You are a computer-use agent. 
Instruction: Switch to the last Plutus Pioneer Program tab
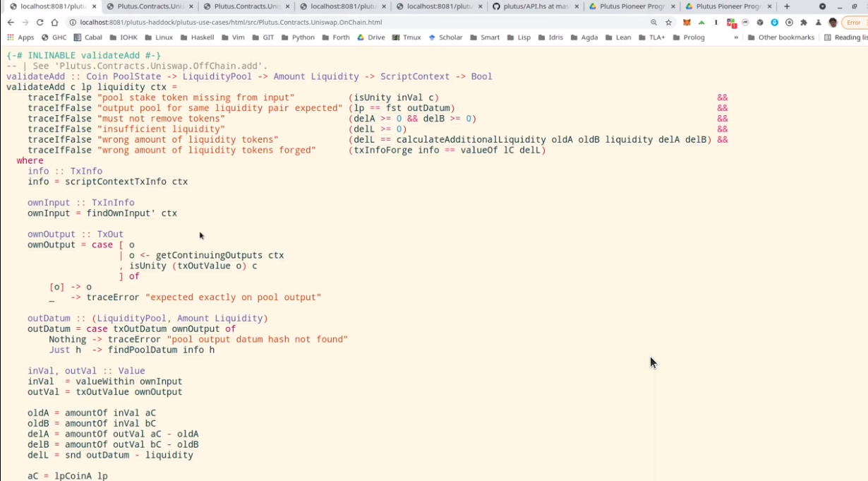click(727, 6)
